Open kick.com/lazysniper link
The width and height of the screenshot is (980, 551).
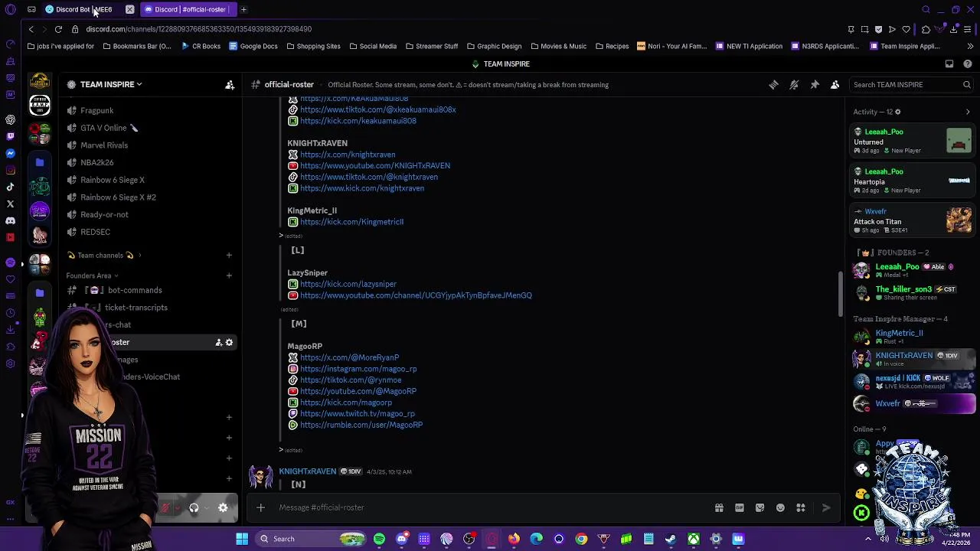348,284
